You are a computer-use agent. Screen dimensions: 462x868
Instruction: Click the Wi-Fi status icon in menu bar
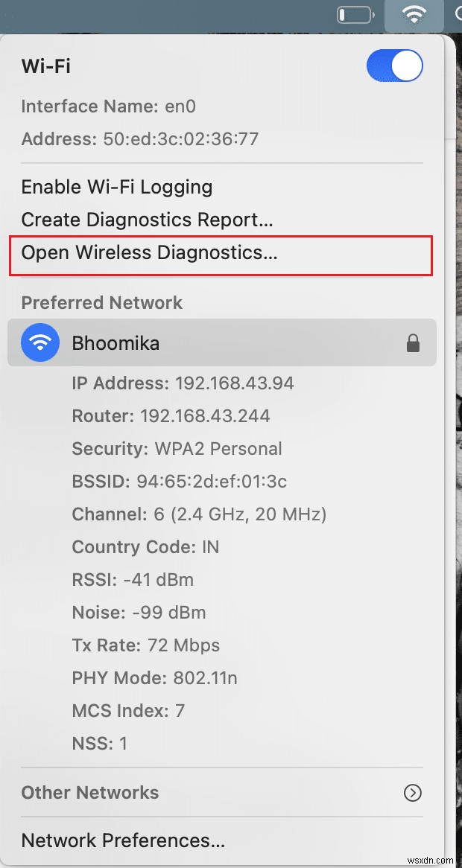(414, 14)
